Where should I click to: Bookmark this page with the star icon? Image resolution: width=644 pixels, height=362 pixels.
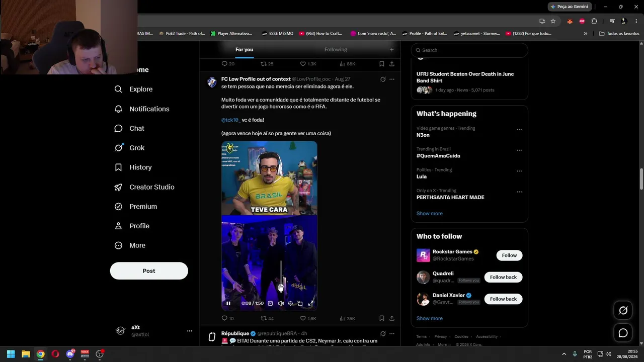(553, 21)
